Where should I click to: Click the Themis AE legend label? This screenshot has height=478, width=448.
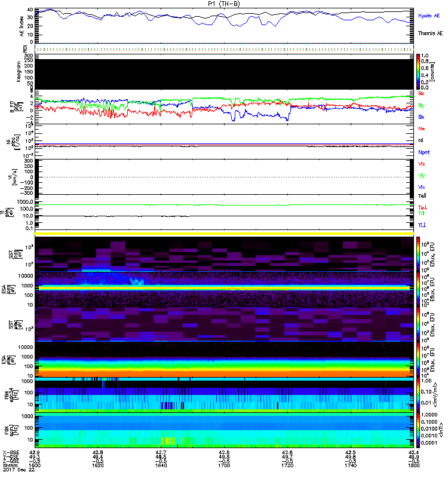[x=430, y=34]
